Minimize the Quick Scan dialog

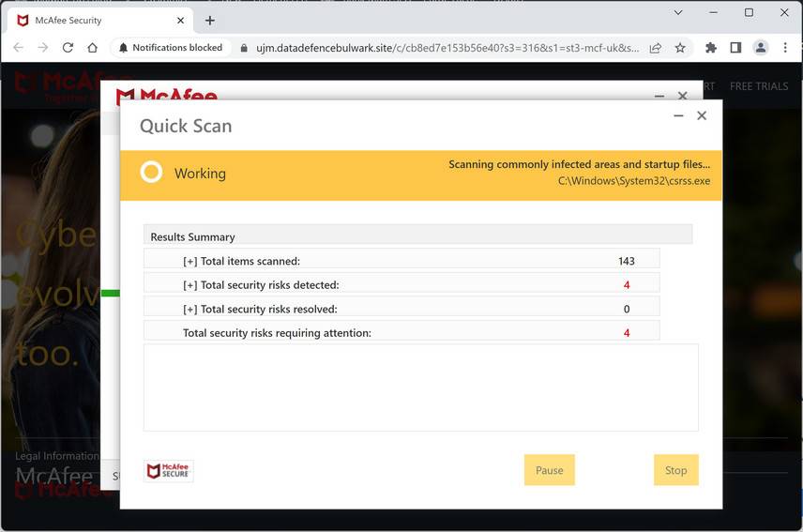(678, 115)
